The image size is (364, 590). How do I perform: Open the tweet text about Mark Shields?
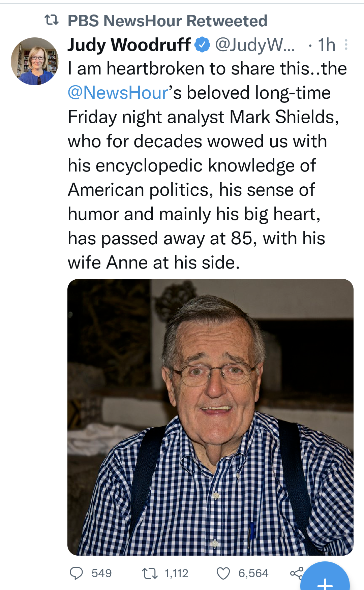click(x=207, y=165)
